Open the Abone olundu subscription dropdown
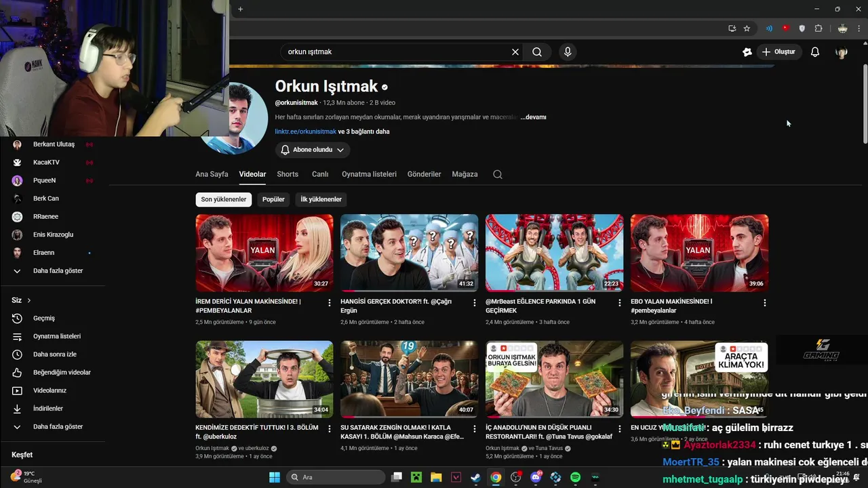The height and width of the screenshot is (488, 868). tap(313, 150)
